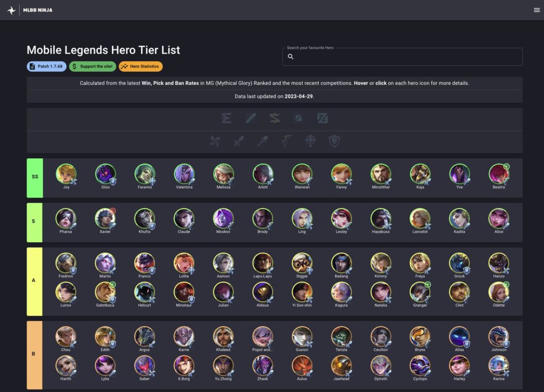Filter by Mid lane diagonal icon
This screenshot has width=544, height=392.
point(251,118)
